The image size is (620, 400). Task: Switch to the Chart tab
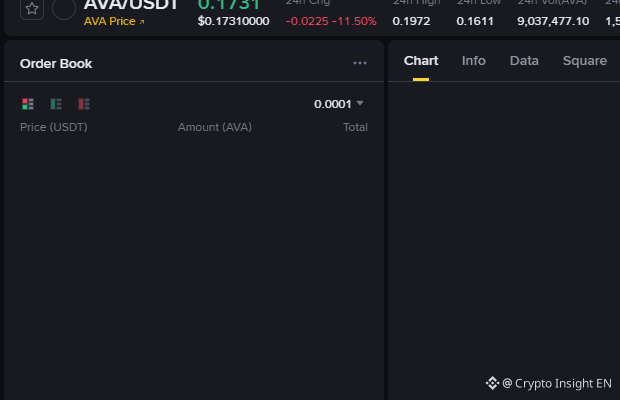pos(421,61)
